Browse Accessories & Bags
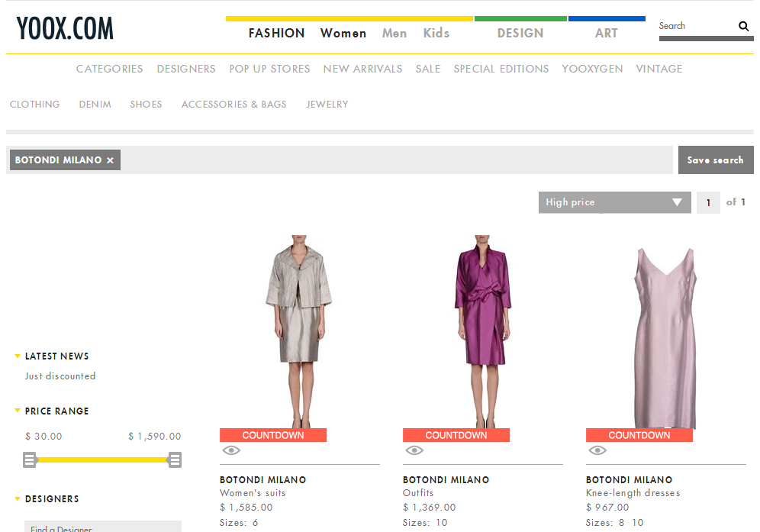The height and width of the screenshot is (532, 760). point(233,105)
